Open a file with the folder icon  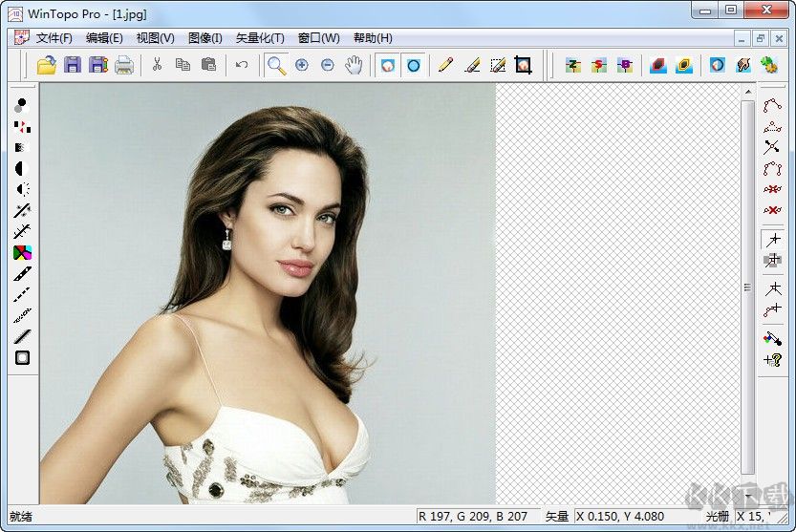click(x=47, y=65)
